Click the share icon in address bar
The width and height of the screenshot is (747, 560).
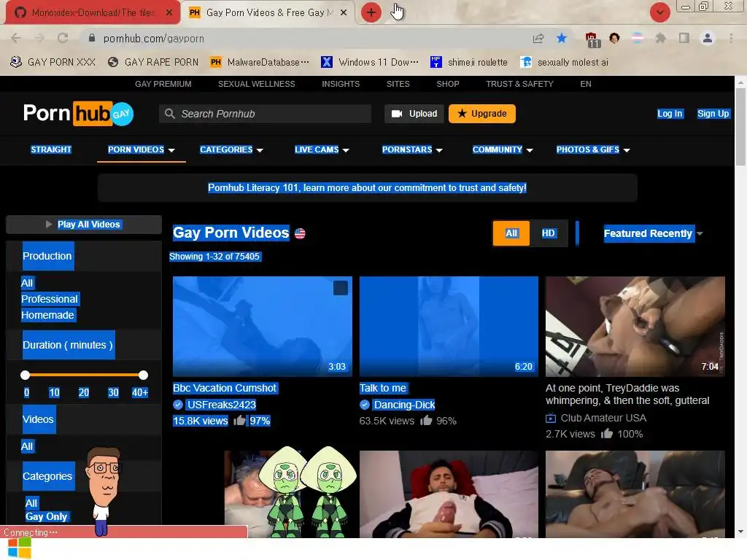click(x=538, y=38)
